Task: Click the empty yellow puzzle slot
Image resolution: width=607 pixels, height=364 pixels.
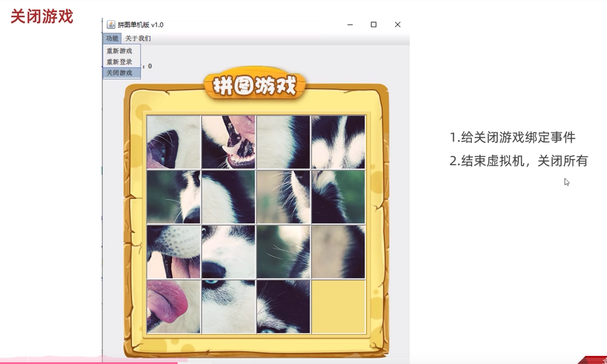Action: tap(338, 306)
